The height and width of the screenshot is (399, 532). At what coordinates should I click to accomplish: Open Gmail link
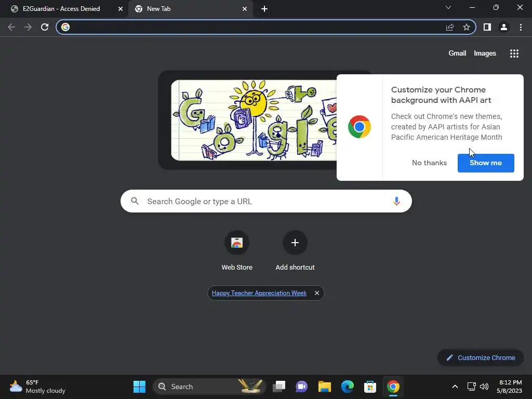457,54
